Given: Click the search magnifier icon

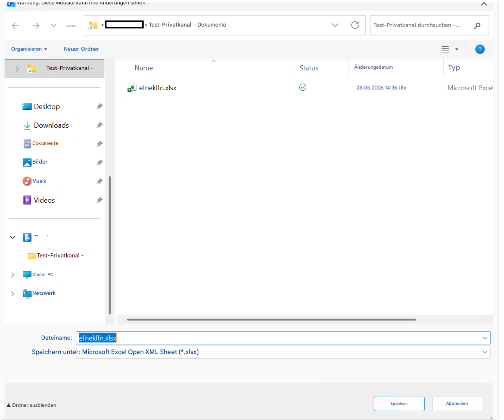Looking at the screenshot, I should tap(477, 25).
